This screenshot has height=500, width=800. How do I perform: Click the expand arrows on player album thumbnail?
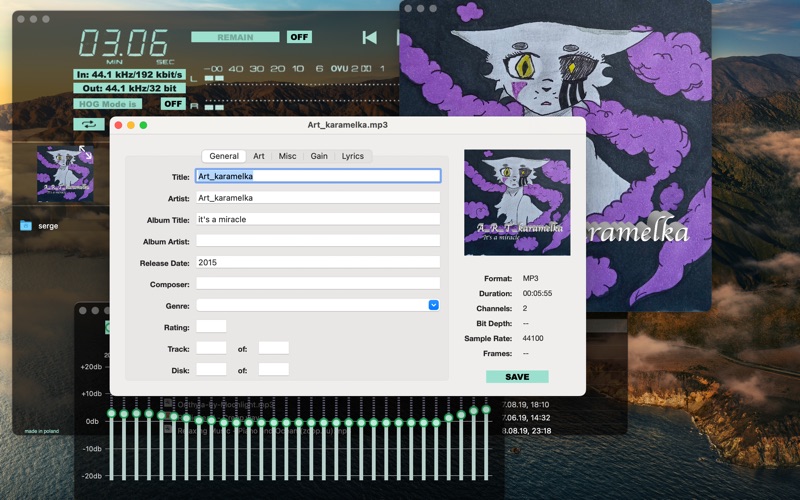coord(85,152)
